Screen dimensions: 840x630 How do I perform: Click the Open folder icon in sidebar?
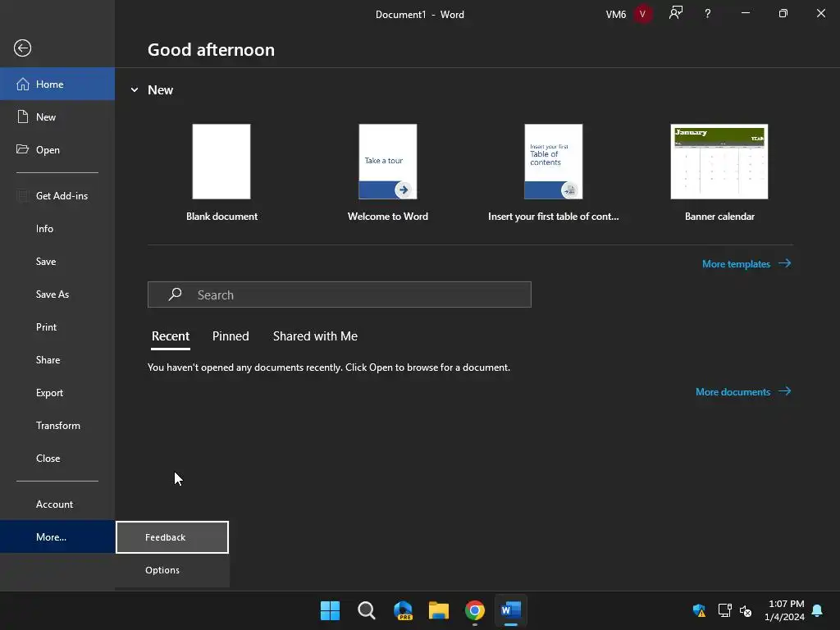click(22, 149)
